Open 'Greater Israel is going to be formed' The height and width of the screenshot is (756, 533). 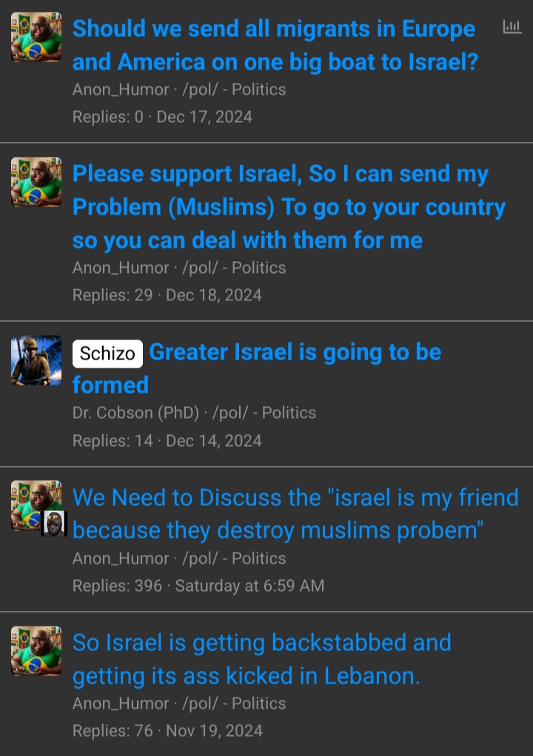(257, 368)
